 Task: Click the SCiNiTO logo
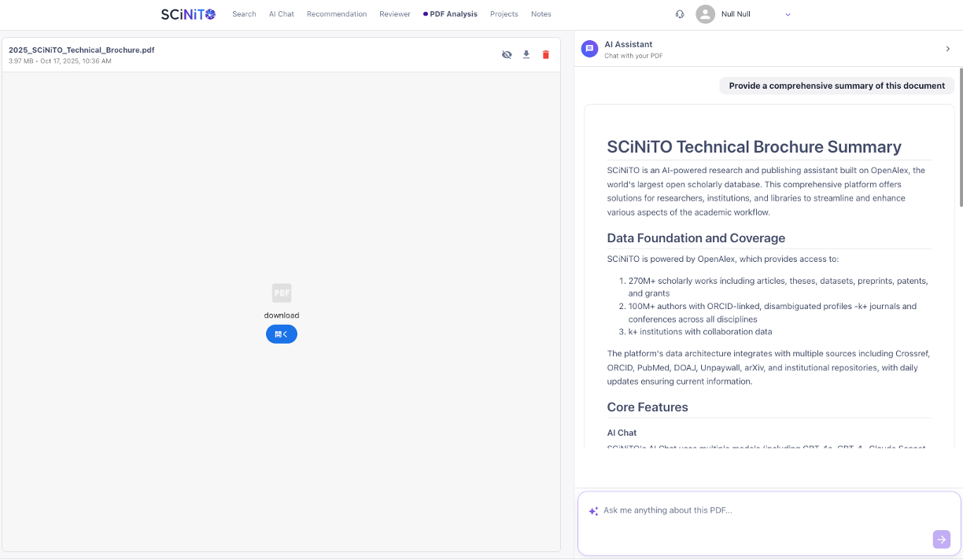click(188, 14)
